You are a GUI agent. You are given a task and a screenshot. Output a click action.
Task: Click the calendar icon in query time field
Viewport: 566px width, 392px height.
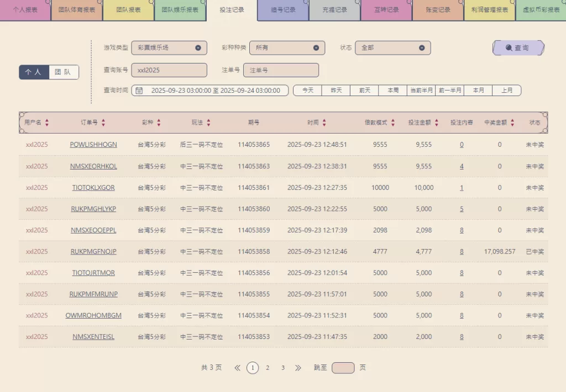point(139,91)
